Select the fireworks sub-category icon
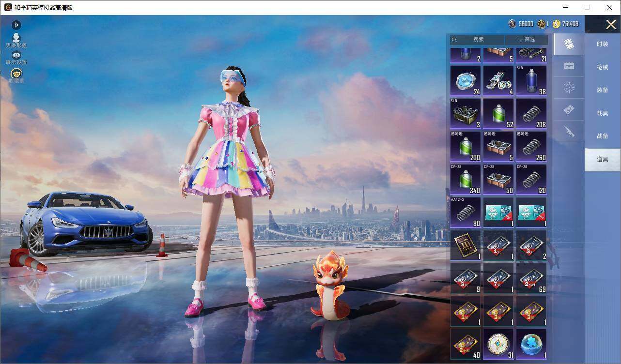 click(569, 88)
